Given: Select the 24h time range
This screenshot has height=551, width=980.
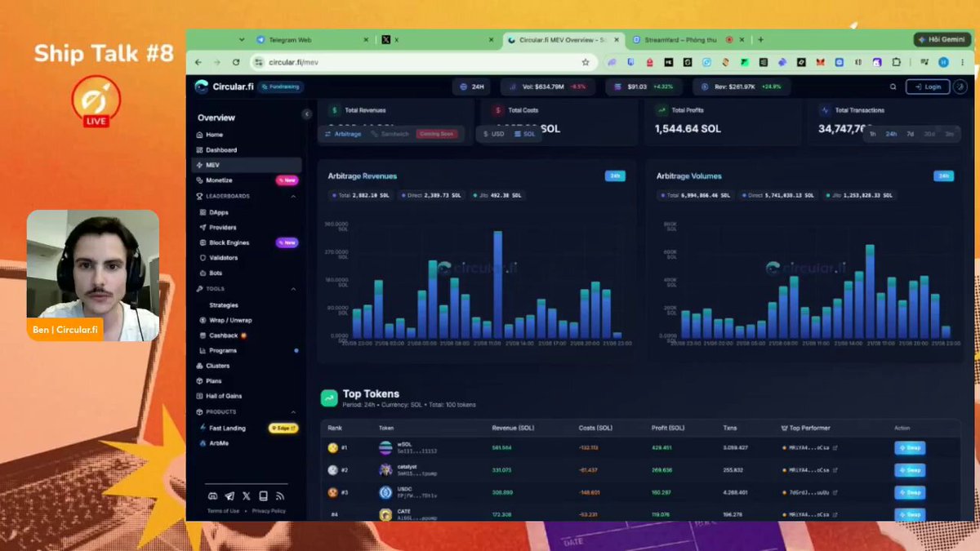Looking at the screenshot, I should point(891,134).
